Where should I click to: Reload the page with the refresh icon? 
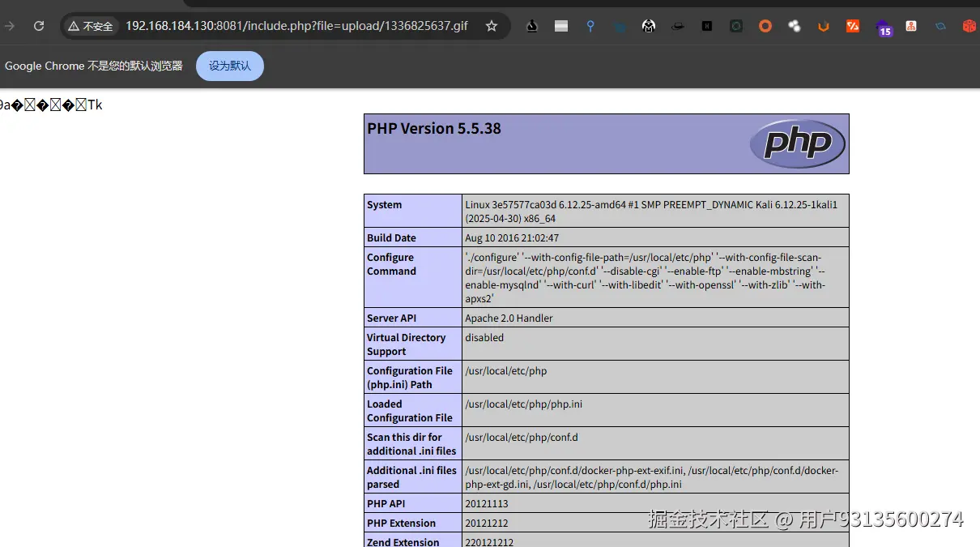coord(38,26)
